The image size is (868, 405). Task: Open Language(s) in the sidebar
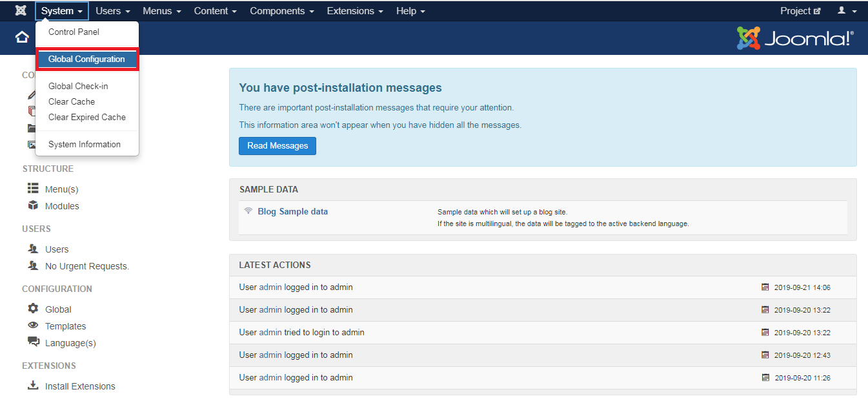(x=70, y=343)
